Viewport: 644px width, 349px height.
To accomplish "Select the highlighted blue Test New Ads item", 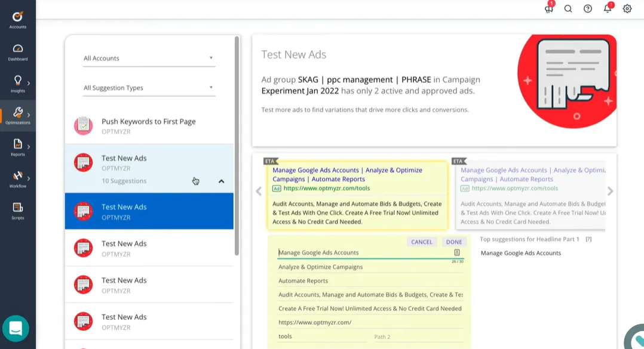I will tap(149, 211).
